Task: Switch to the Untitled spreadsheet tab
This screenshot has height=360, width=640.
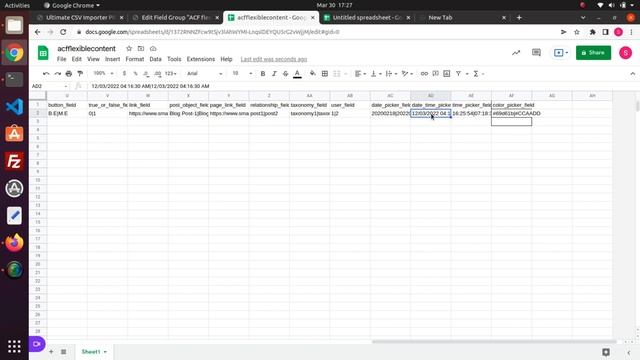Action: (367, 18)
